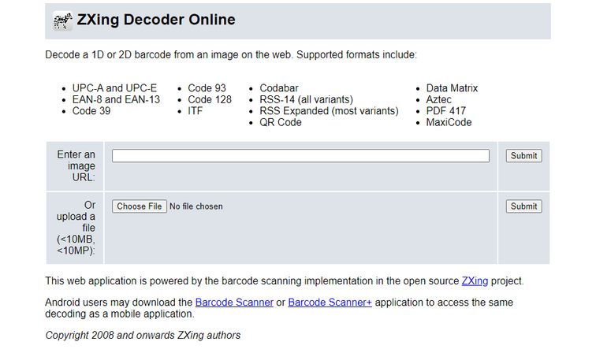Click the Code 128 list item
This screenshot has width=596, height=364.
coord(210,100)
